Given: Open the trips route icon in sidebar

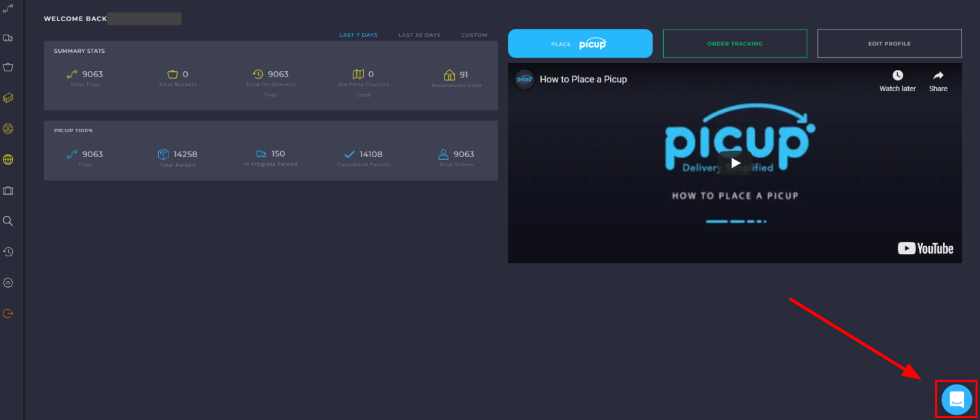Looking at the screenshot, I should pos(8,8).
